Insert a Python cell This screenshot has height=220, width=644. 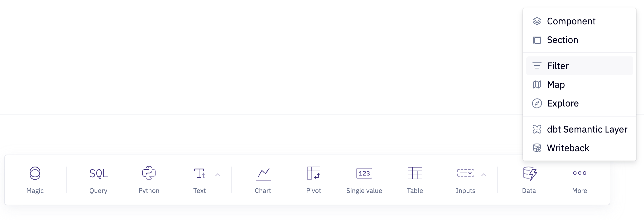(x=149, y=174)
